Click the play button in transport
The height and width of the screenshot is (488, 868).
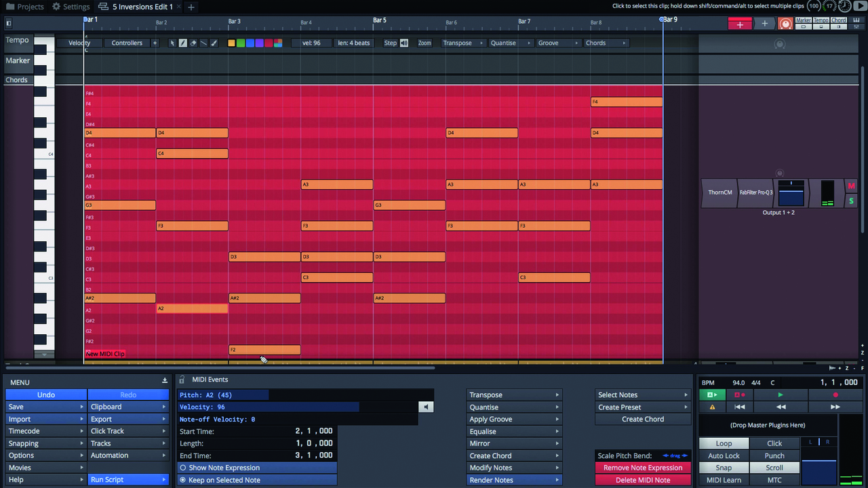(x=781, y=394)
